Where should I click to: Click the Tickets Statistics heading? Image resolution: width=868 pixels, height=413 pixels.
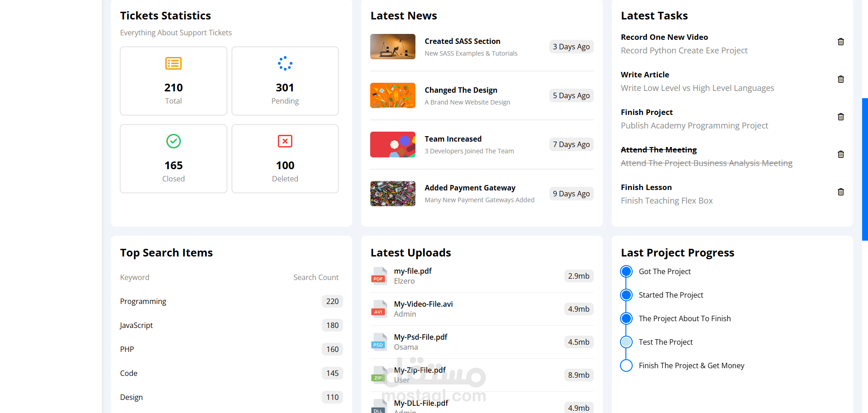[165, 16]
